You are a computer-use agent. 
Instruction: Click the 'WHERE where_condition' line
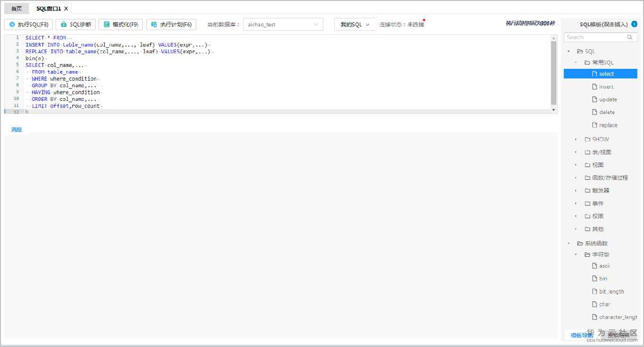coord(64,79)
